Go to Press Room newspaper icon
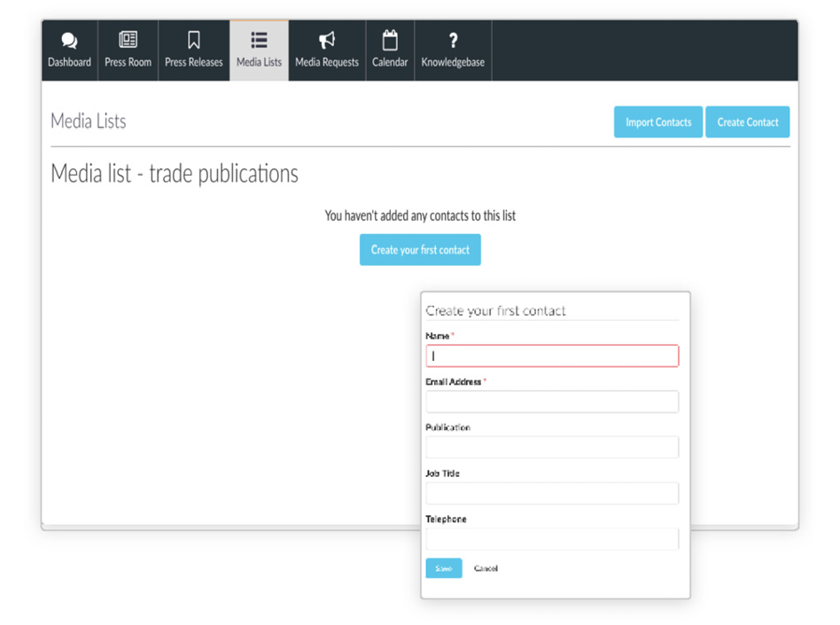The height and width of the screenshot is (625, 840). point(128,40)
